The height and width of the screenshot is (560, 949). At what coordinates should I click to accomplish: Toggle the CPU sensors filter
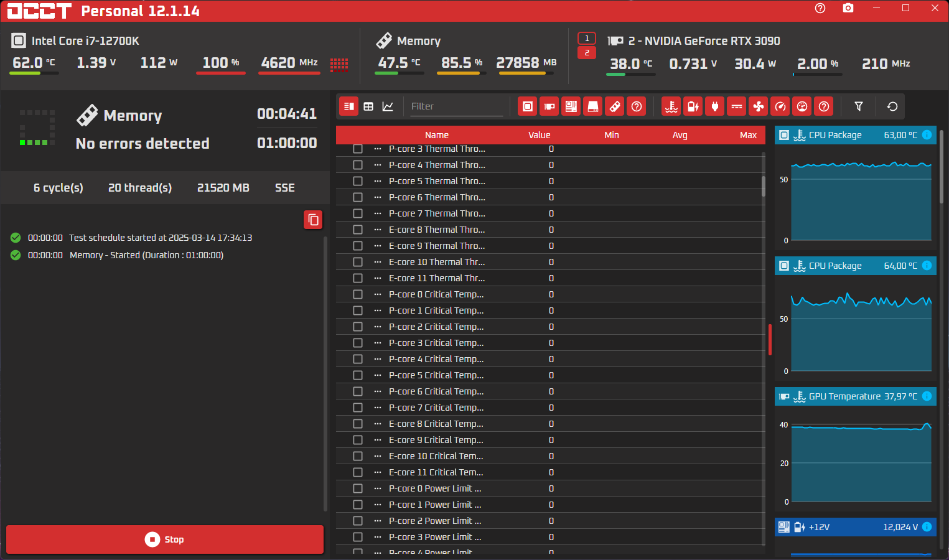[x=527, y=106]
